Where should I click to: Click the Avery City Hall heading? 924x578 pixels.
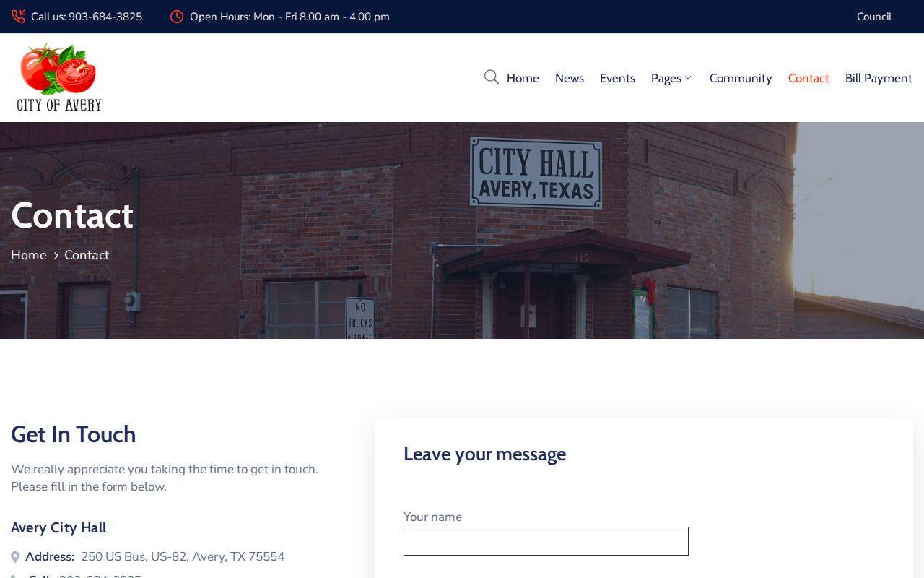pyautogui.click(x=58, y=528)
